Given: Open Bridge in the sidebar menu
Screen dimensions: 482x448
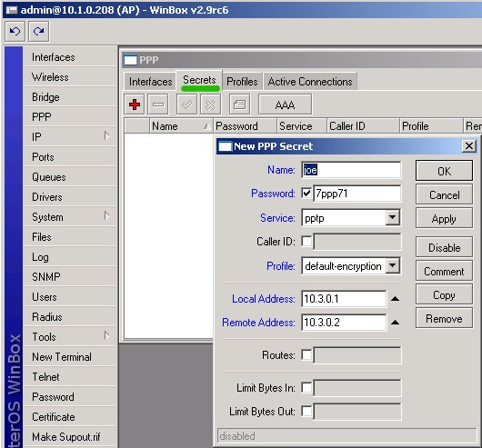Looking at the screenshot, I should 70,96.
